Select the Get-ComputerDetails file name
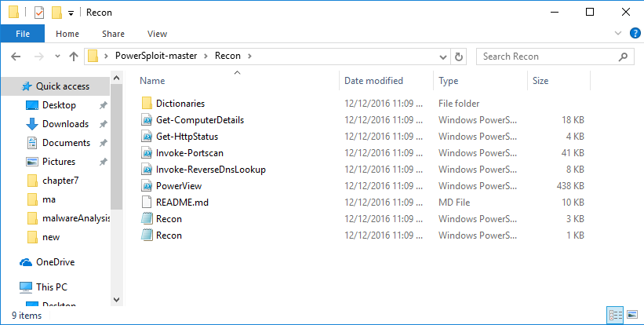The width and height of the screenshot is (644, 325). [x=200, y=120]
